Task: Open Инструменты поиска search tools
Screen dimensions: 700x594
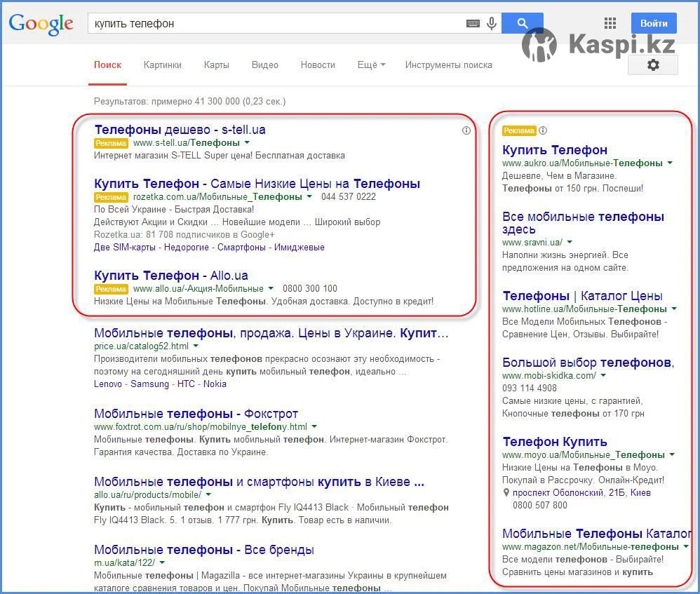Action: 448,65
